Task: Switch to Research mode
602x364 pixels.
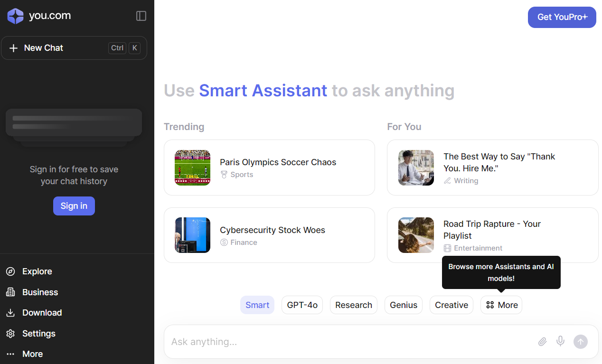Action: tap(353, 305)
